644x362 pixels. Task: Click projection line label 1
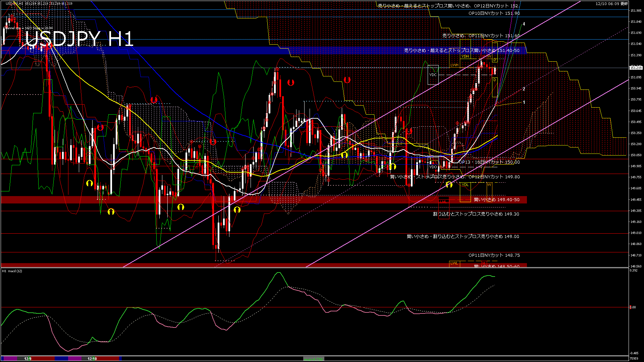(x=524, y=103)
